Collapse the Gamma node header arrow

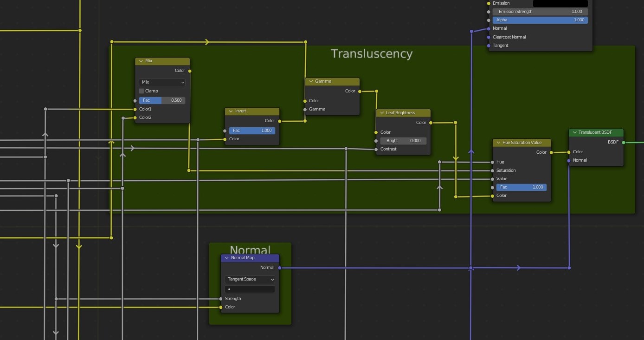pyautogui.click(x=310, y=81)
